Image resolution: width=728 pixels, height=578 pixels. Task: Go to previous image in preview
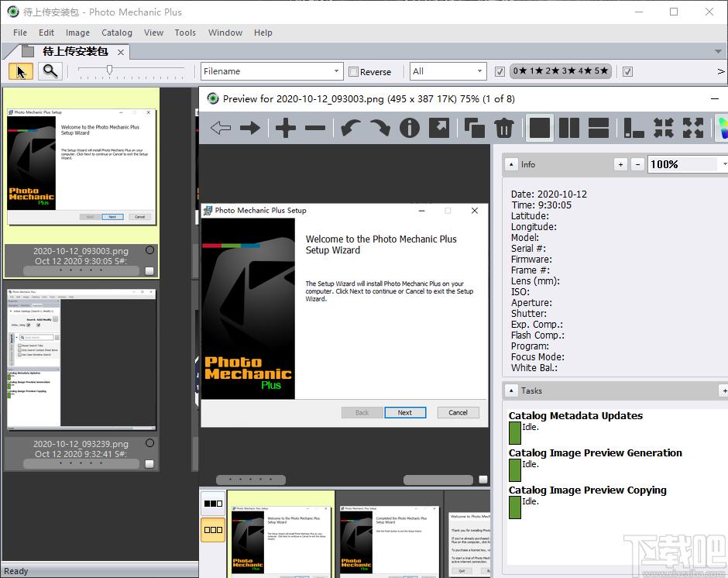click(221, 128)
